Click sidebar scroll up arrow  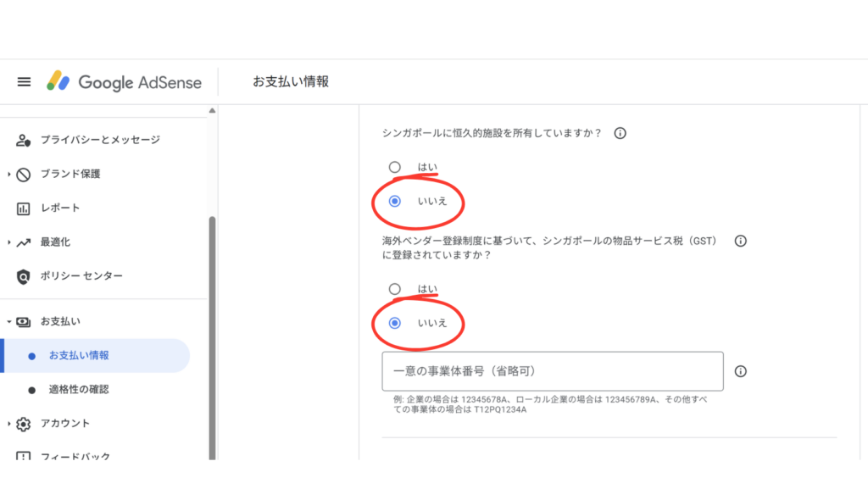(212, 111)
